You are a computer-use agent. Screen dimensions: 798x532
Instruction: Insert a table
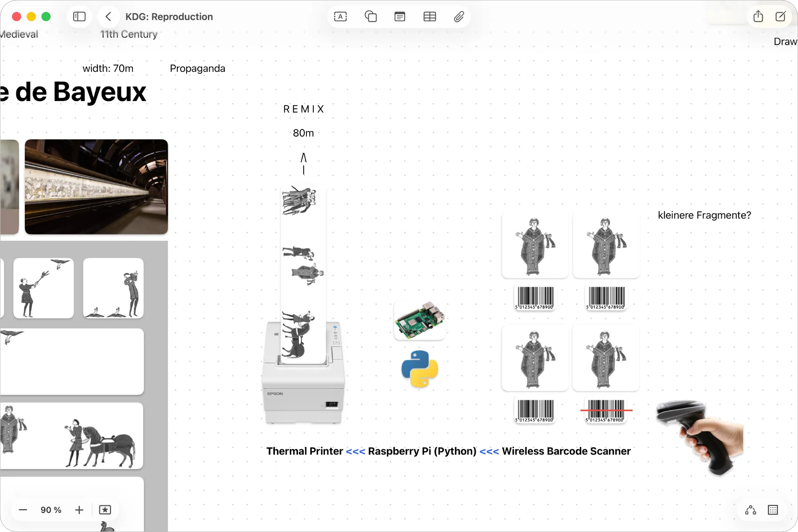coord(429,17)
